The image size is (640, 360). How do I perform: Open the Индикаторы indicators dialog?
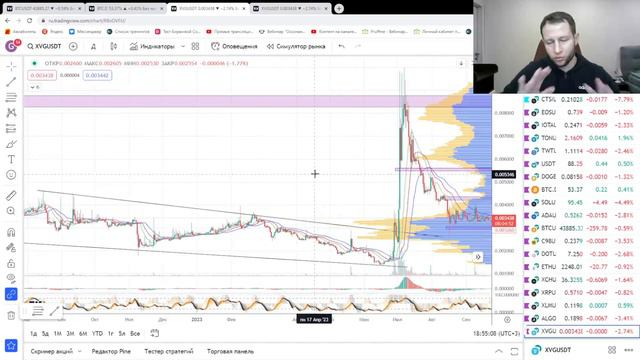(152, 47)
